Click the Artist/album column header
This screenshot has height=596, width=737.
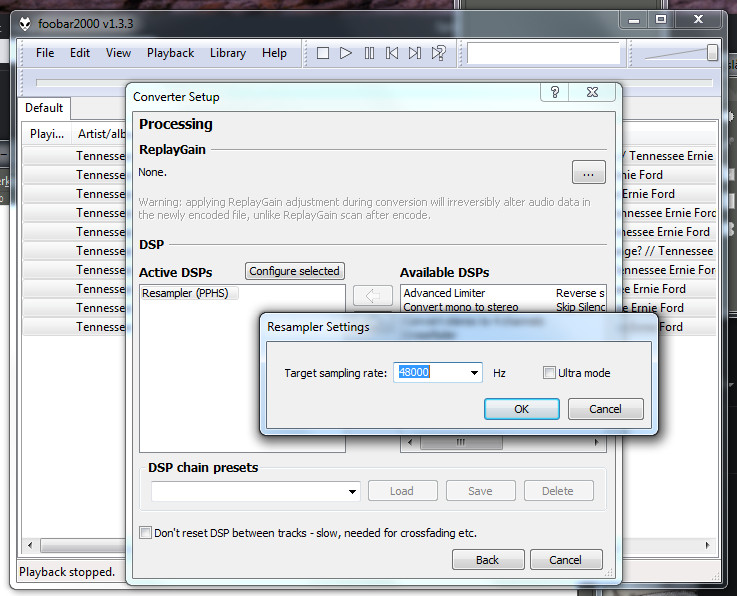[99, 134]
